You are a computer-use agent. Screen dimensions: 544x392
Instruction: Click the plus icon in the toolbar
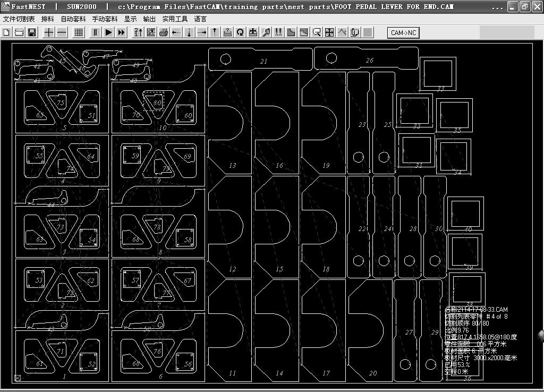pos(49,32)
